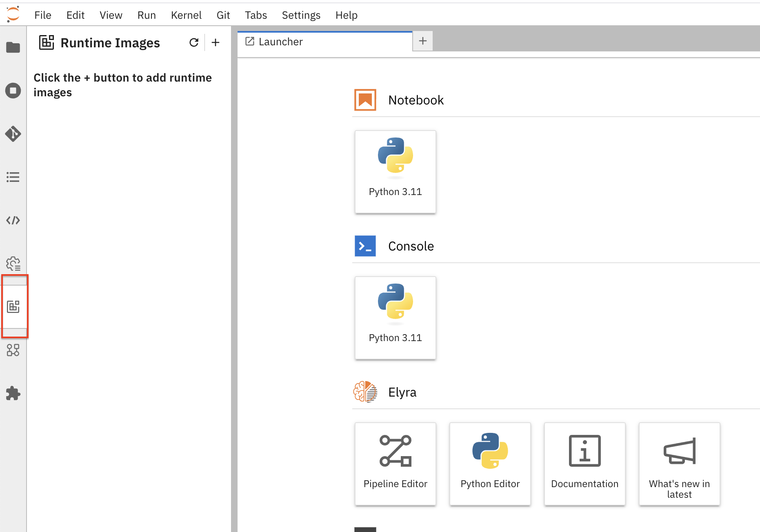Open the Pipeline Editor card
The height and width of the screenshot is (532, 760).
[396, 464]
